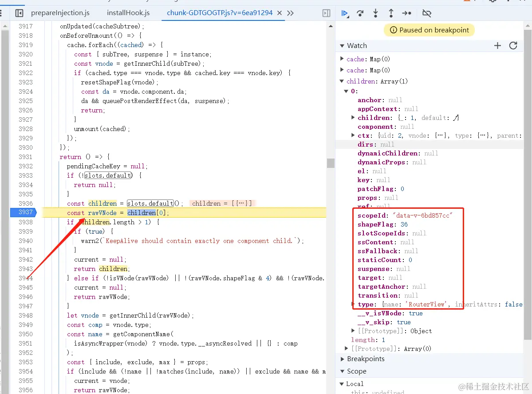Expand the [[Prototype]]: Object entry
Screen dimensions: 532x394
click(x=353, y=330)
